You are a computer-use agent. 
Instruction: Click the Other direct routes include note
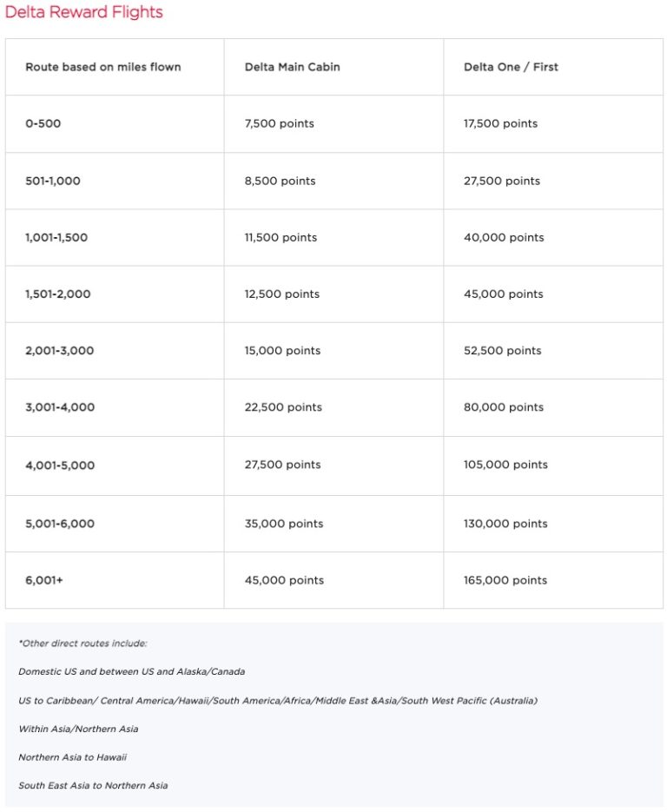tap(83, 644)
